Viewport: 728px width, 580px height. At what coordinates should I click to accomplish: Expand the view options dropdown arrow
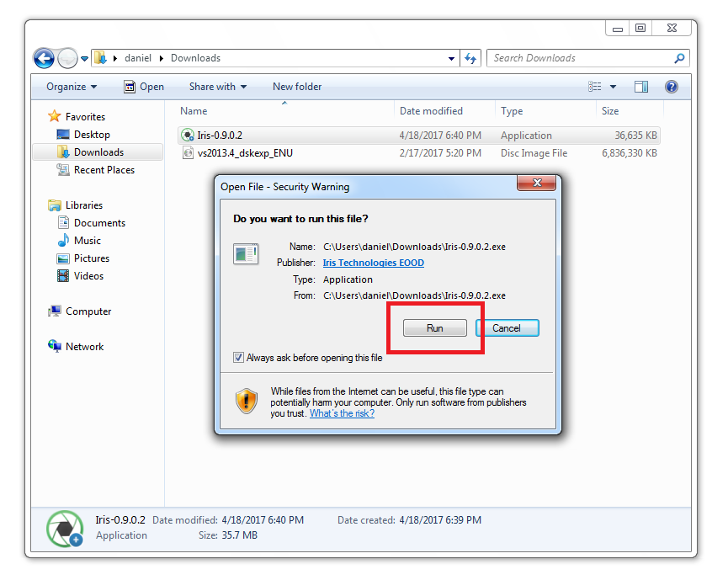[613, 87]
